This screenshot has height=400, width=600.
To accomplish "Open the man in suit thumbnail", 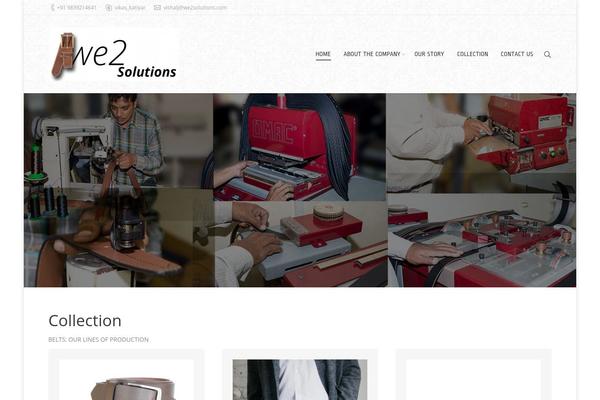I will coord(300,380).
